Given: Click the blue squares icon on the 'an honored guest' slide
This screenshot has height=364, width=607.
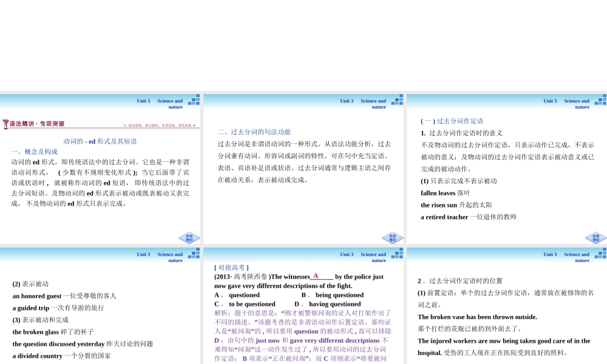Looking at the screenshot, I should click(x=194, y=254).
